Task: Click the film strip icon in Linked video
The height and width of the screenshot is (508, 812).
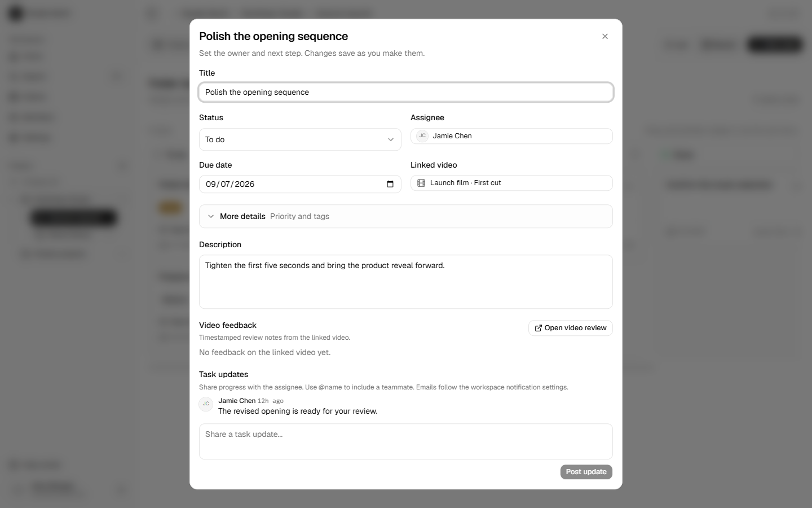Action: (x=421, y=183)
